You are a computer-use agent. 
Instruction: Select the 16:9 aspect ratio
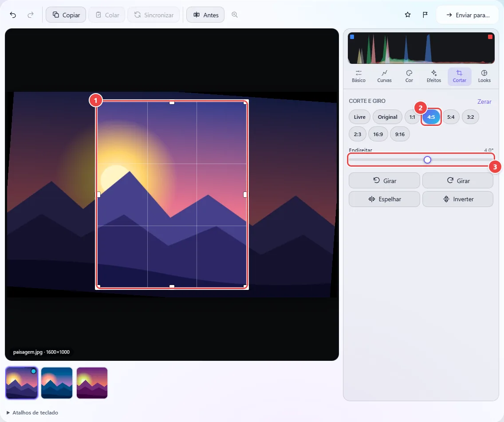378,134
